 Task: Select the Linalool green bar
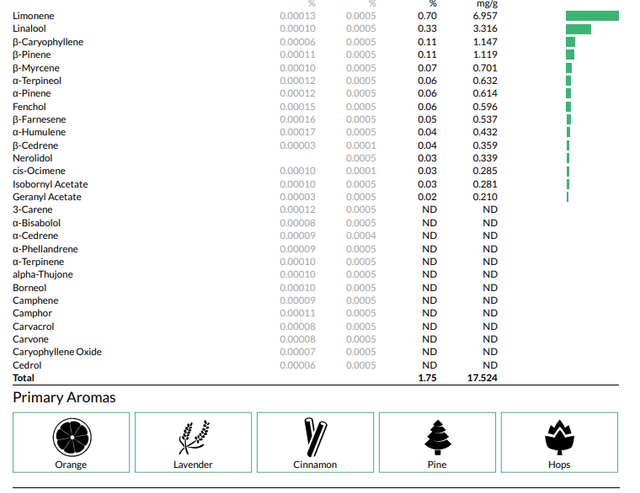(x=578, y=29)
